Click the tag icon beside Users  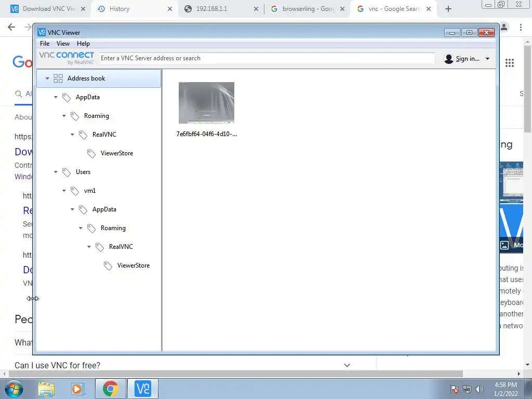point(66,172)
